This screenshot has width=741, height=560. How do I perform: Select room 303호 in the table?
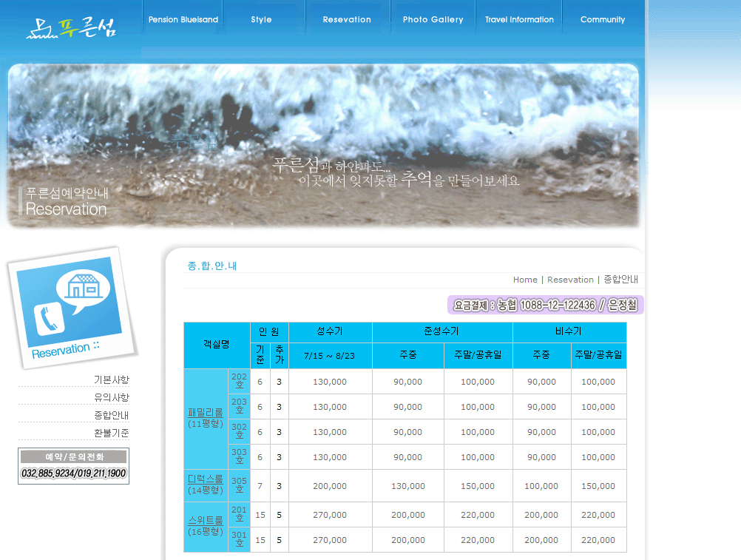pos(239,456)
